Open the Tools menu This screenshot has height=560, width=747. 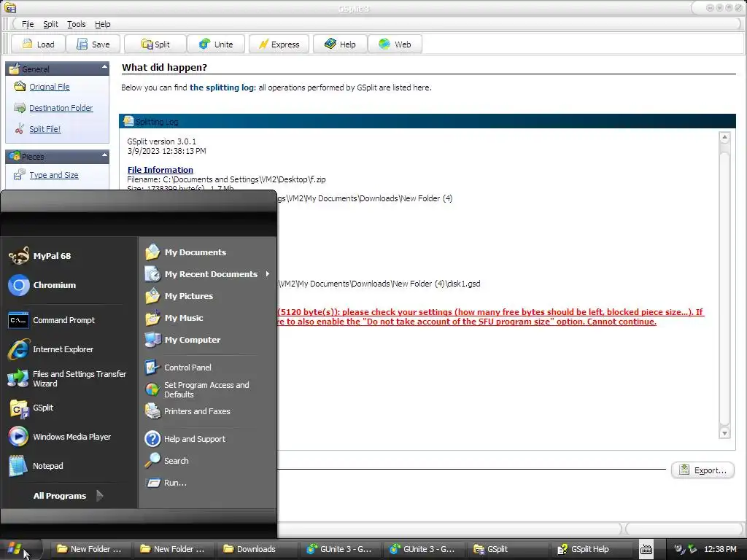pyautogui.click(x=76, y=24)
